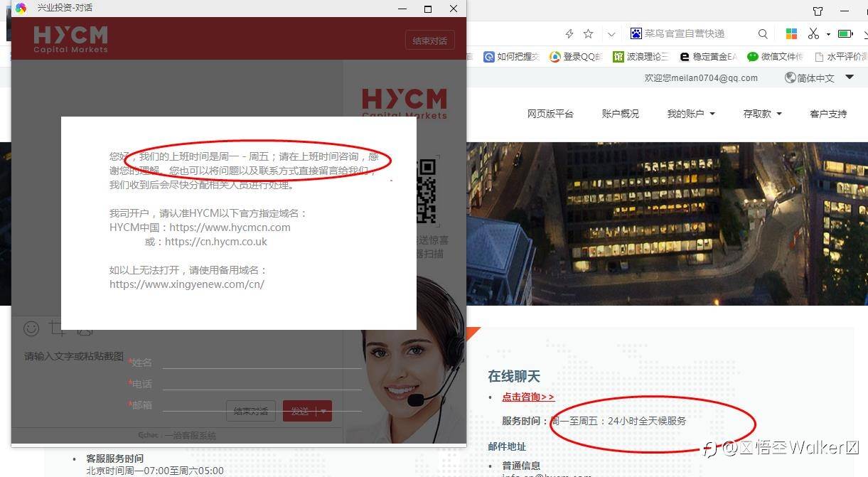
Task: Click the browser icon in dialog title bar
Action: pyautogui.click(x=21, y=9)
